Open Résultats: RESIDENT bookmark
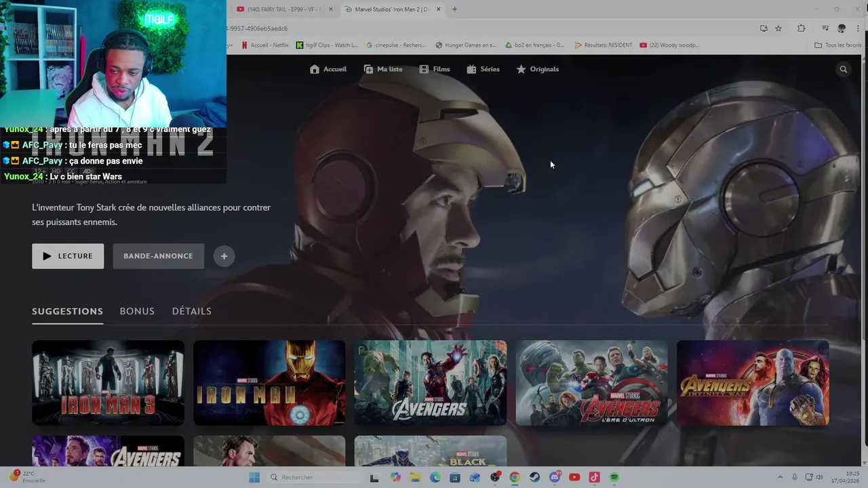 point(604,45)
